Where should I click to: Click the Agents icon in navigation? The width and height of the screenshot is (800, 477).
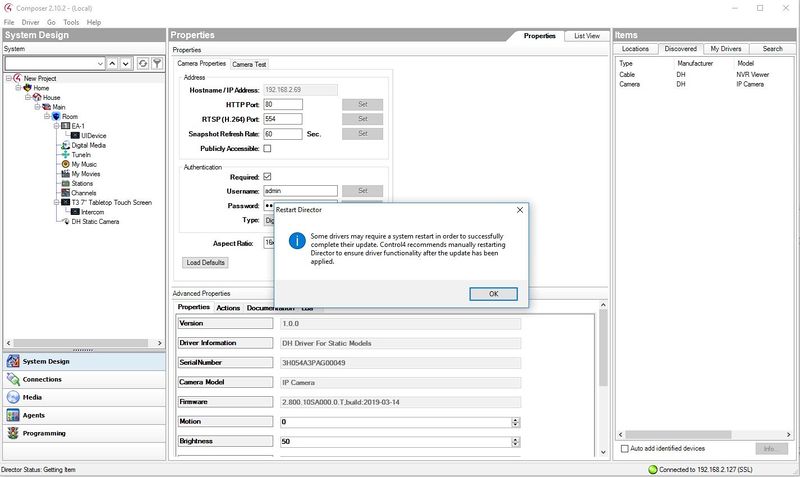click(13, 415)
